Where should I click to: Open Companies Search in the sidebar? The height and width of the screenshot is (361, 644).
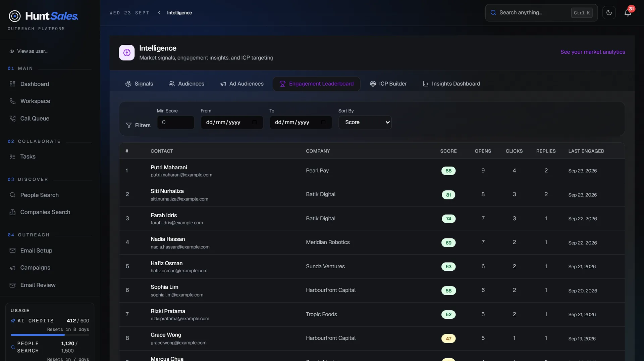(x=45, y=212)
